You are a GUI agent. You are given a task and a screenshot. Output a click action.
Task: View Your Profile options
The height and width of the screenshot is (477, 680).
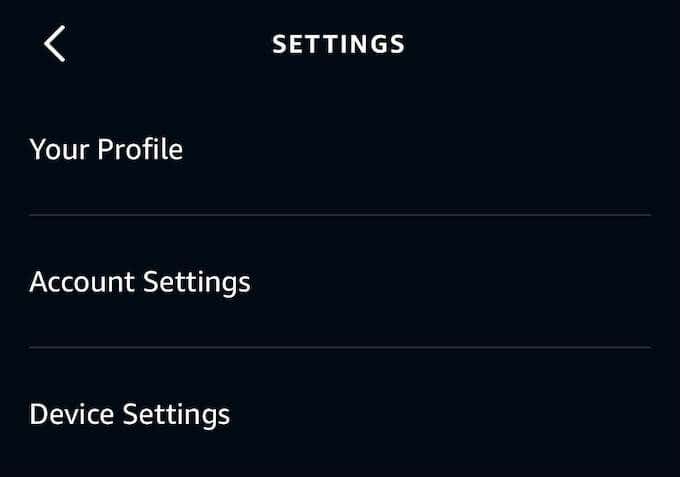pyautogui.click(x=107, y=150)
